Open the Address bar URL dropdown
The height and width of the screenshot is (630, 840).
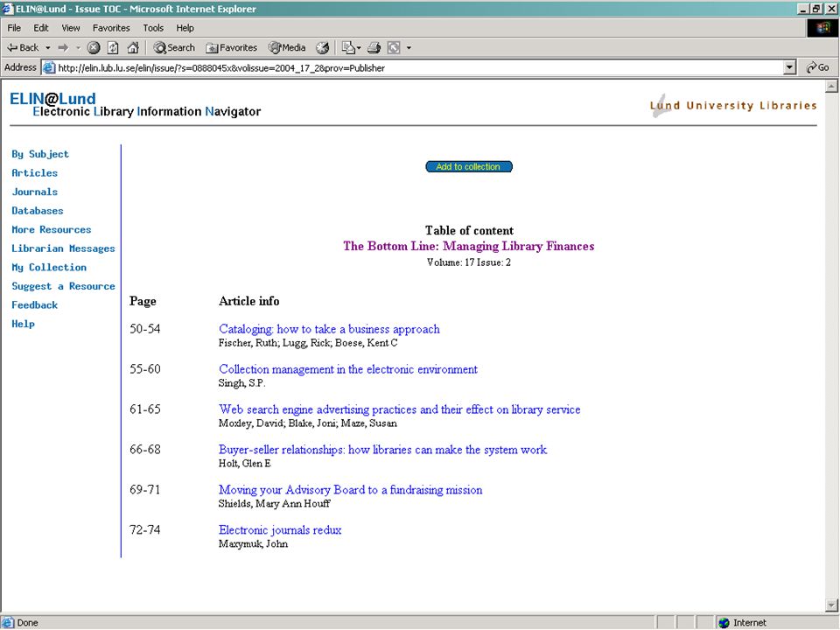tap(789, 67)
